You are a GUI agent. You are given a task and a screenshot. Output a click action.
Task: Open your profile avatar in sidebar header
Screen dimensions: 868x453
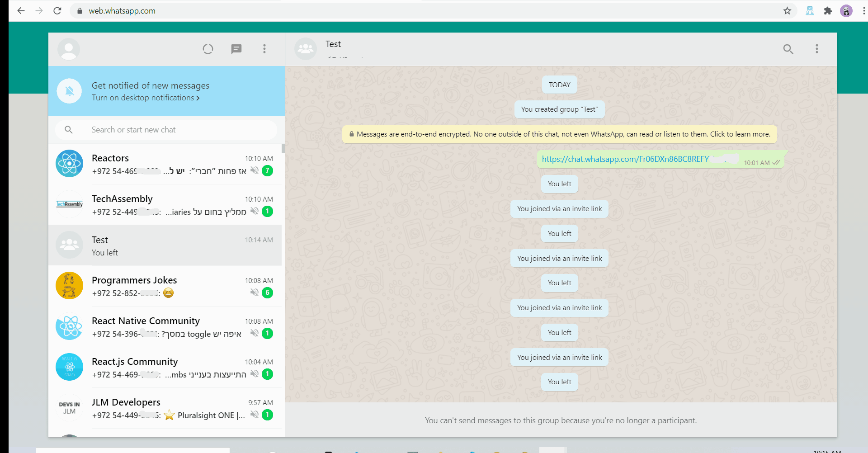click(69, 49)
